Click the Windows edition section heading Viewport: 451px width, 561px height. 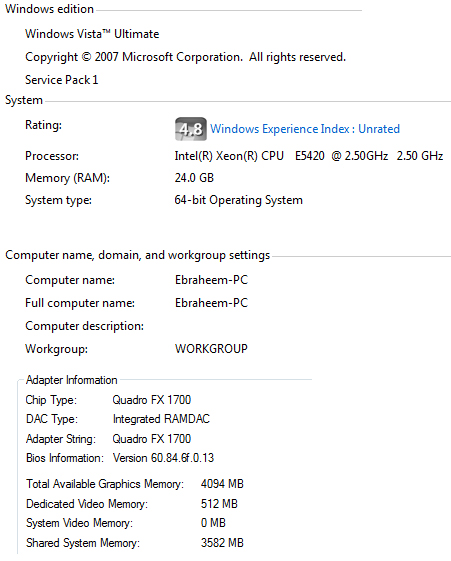(49, 9)
